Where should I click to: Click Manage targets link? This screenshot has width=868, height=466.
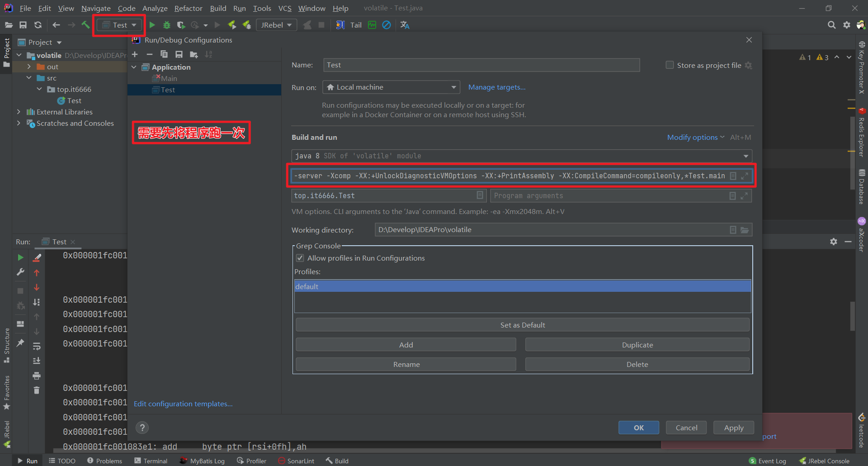tap(497, 87)
